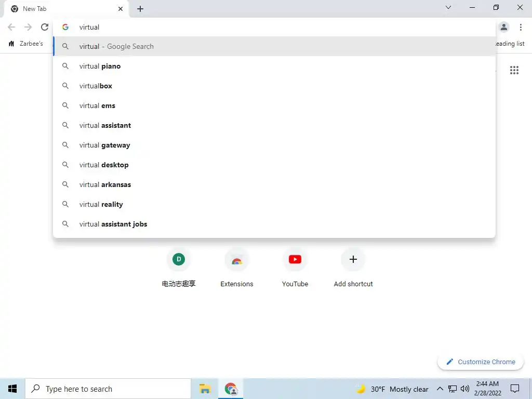
Task: Click the Customize Chrome button
Action: tap(481, 362)
